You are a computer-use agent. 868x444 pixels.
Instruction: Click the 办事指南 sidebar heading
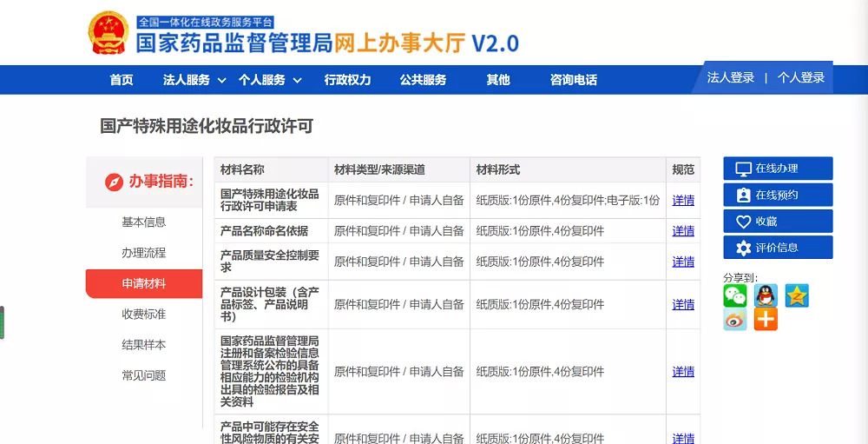click(x=161, y=182)
